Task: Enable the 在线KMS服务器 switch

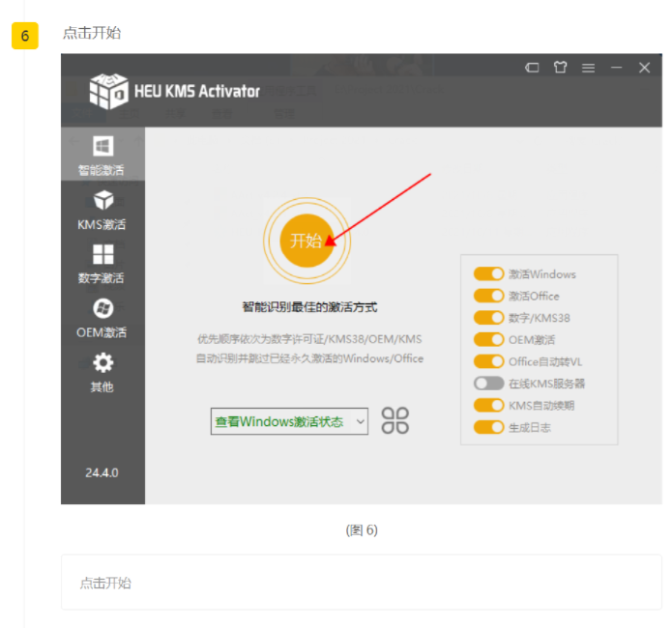Action: (x=488, y=384)
